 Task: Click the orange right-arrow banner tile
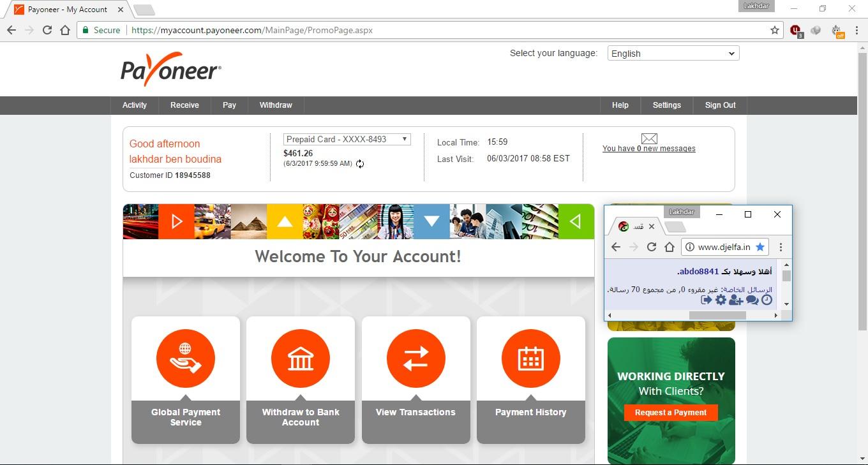(x=176, y=221)
